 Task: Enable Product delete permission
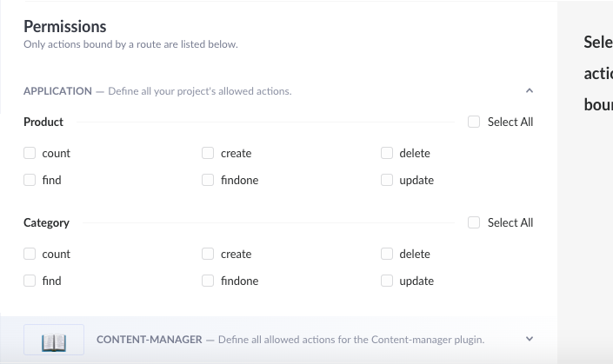click(387, 154)
